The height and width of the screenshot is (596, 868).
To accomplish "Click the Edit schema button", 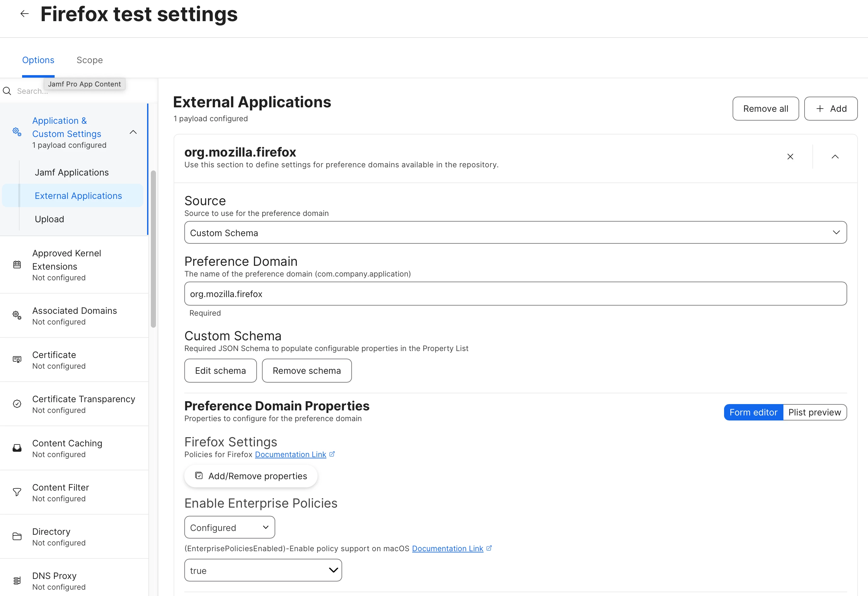I will pyautogui.click(x=220, y=370).
